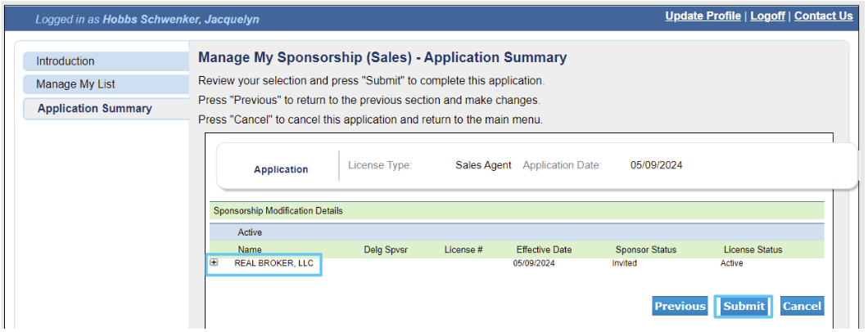The height and width of the screenshot is (332, 868).
Task: Click the License Status column header
Action: [x=753, y=249]
